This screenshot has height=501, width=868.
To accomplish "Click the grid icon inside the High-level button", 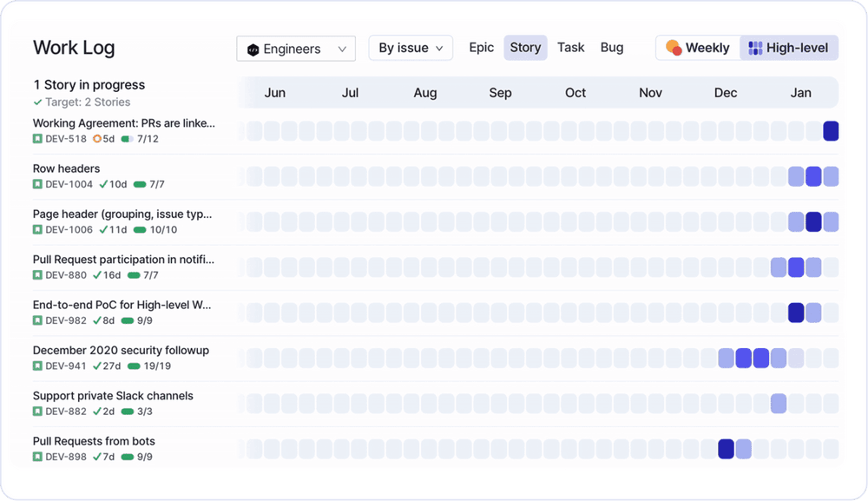I will click(754, 47).
